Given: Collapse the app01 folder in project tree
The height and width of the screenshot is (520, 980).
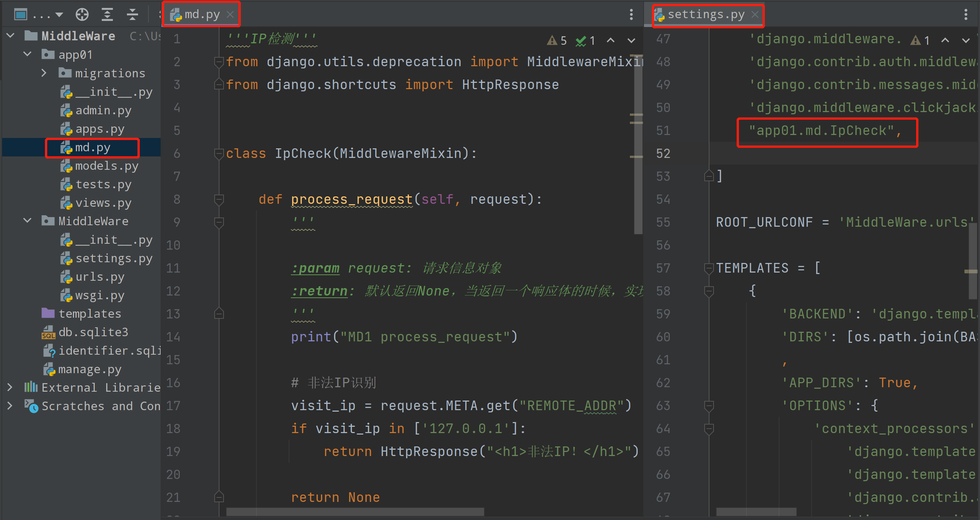Looking at the screenshot, I should (x=27, y=54).
